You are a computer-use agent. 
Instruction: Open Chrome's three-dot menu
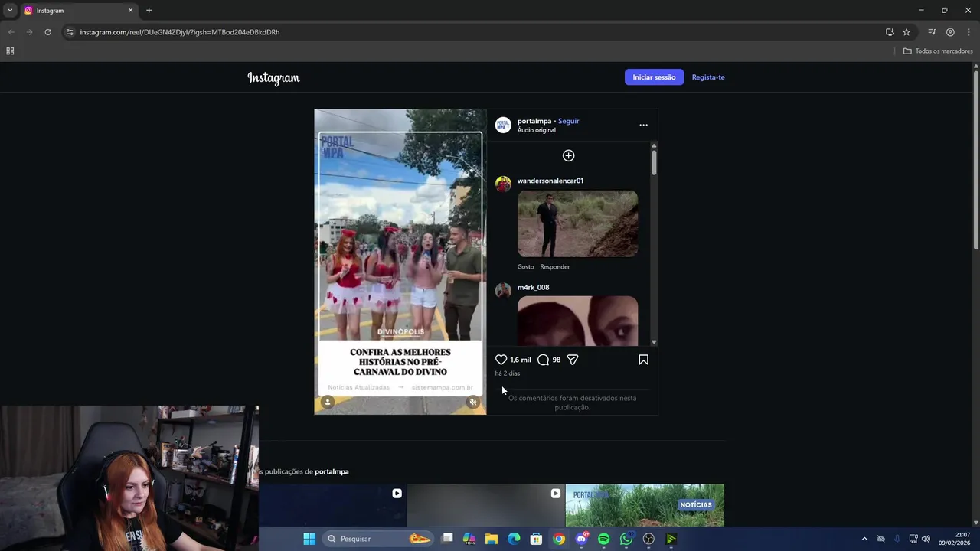pyautogui.click(x=969, y=32)
